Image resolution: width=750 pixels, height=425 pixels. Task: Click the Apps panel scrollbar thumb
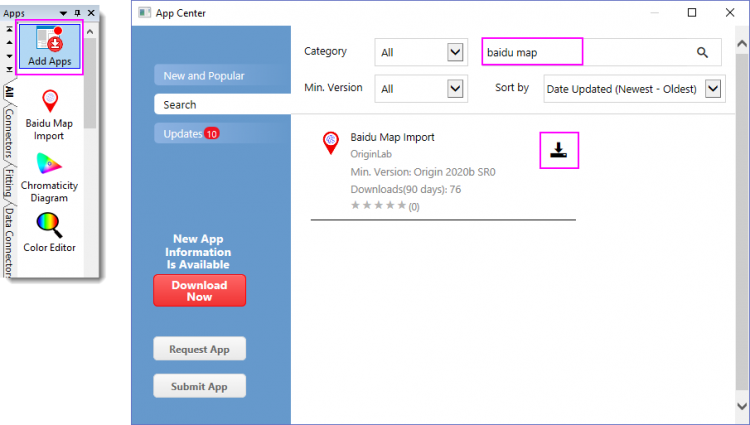pyautogui.click(x=90, y=84)
